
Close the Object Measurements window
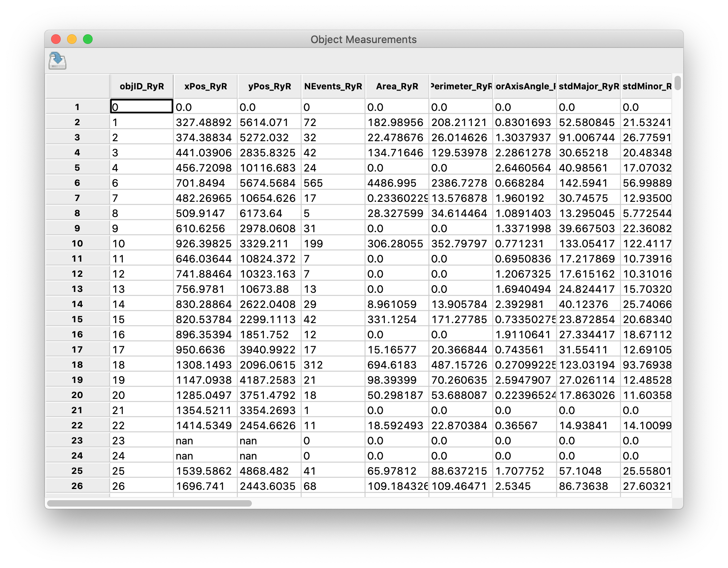(x=56, y=39)
